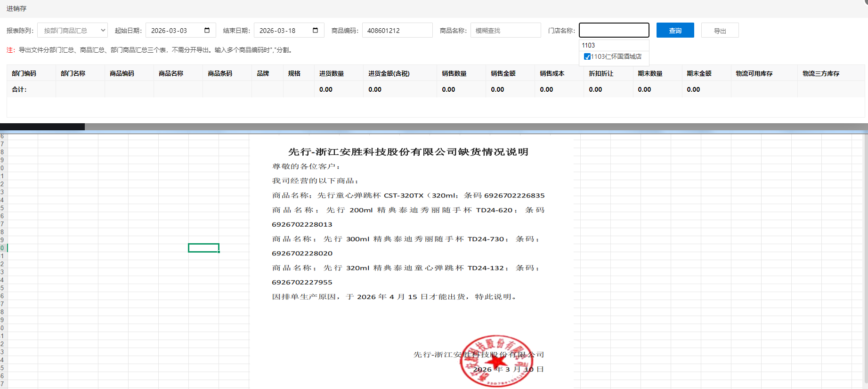Select the green-outlined active spreadsheet cell
Image resolution: width=868 pixels, height=389 pixels.
pyautogui.click(x=203, y=248)
